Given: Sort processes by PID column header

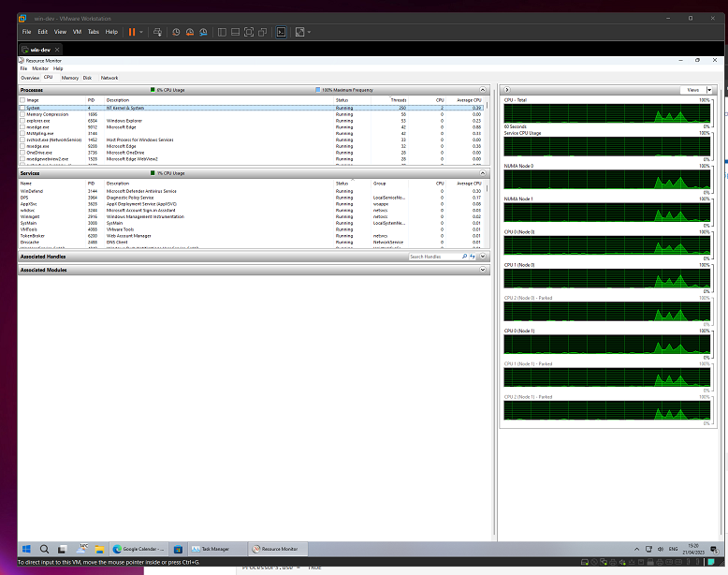Looking at the screenshot, I should click(95, 100).
